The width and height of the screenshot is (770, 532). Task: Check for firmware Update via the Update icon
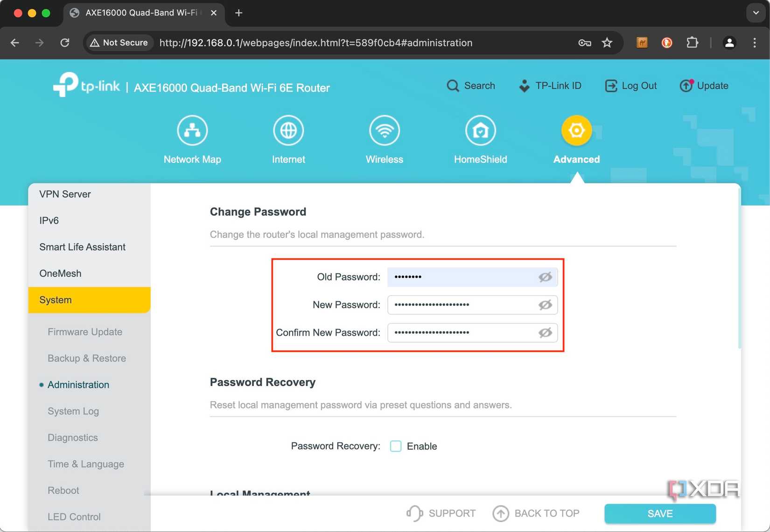pyautogui.click(x=704, y=86)
